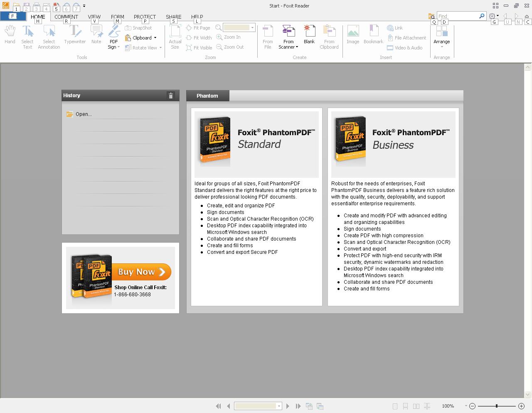The image size is (532, 413).
Task: Go to the next page in the status bar
Action: click(288, 406)
